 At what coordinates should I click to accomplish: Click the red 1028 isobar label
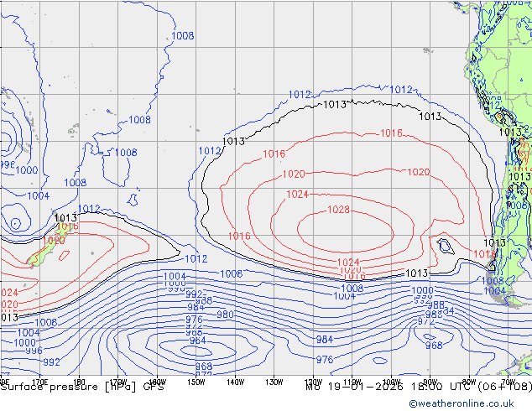click(x=338, y=210)
